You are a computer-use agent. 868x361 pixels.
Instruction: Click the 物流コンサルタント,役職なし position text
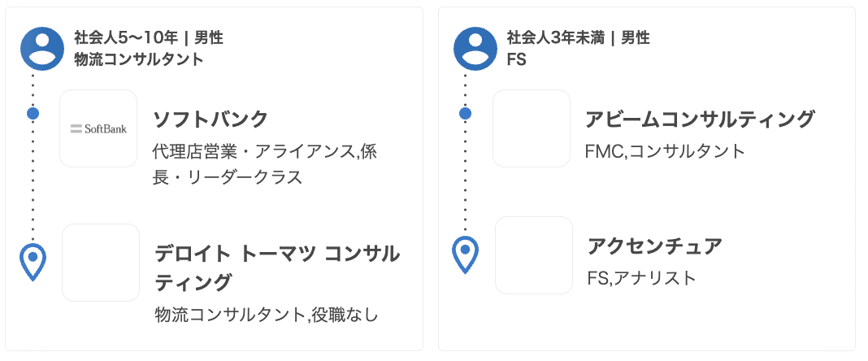pyautogui.click(x=267, y=315)
